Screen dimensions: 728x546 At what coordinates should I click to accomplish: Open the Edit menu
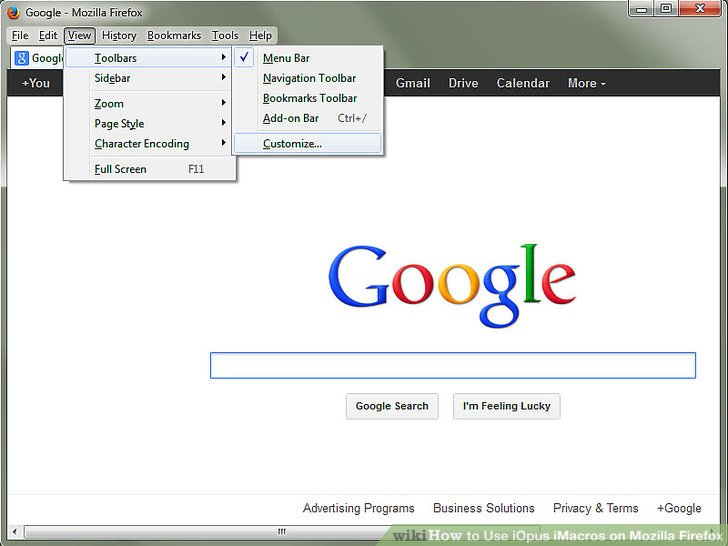[48, 35]
